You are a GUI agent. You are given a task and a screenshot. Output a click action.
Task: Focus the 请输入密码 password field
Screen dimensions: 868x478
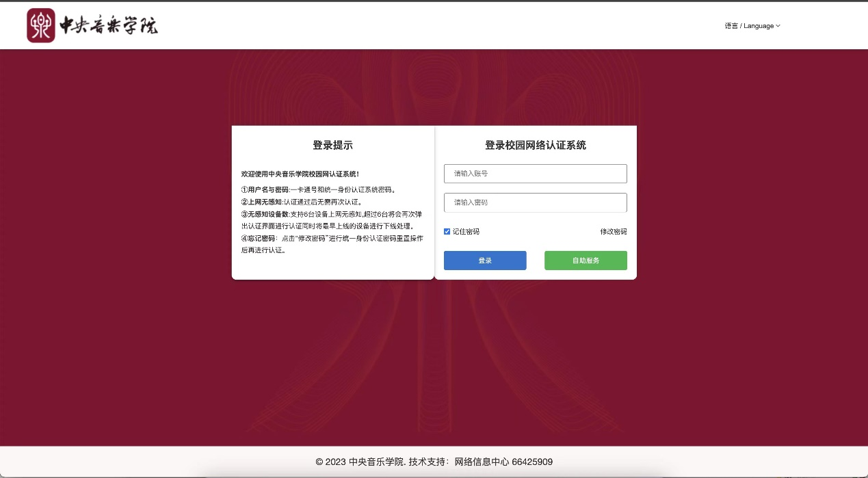pos(535,202)
